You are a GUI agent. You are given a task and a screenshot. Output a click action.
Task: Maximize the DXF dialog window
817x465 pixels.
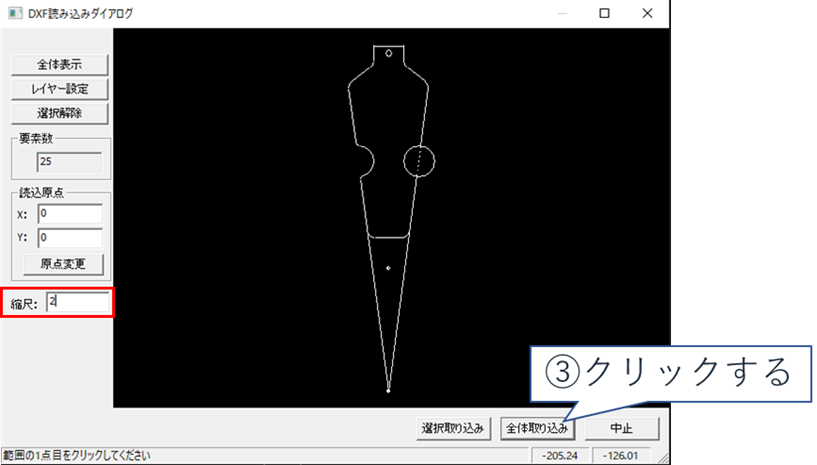click(604, 13)
